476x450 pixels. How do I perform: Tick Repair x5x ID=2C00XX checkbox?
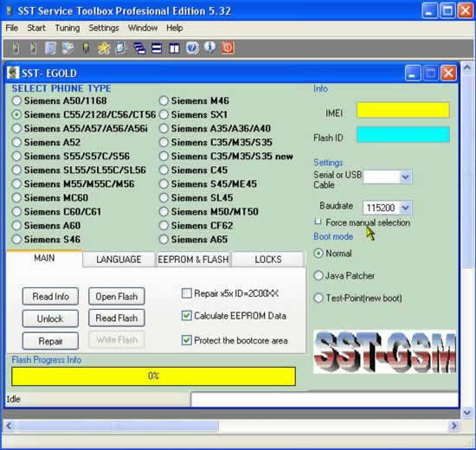pyautogui.click(x=186, y=293)
